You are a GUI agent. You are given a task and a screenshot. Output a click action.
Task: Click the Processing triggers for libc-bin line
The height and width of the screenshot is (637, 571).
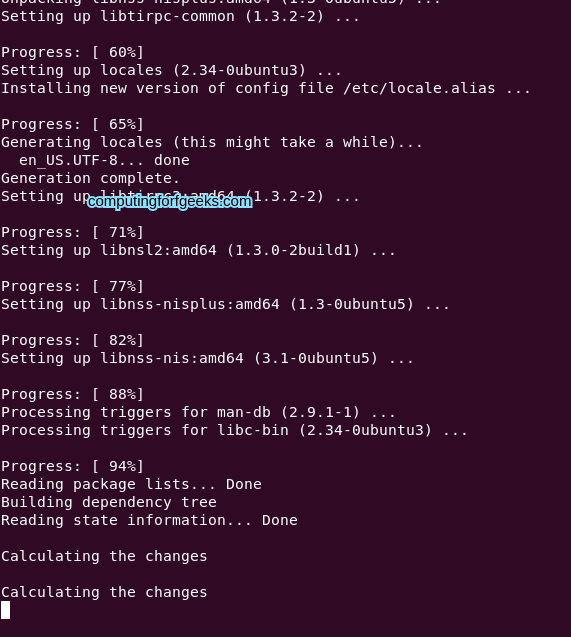tap(234, 430)
